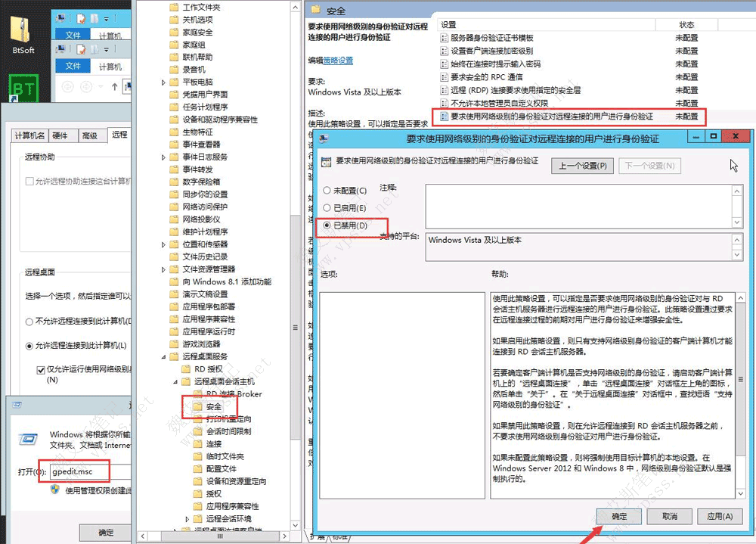Choose 不允许远程连接到此计算机 option
756x544 pixels.
pos(29,322)
